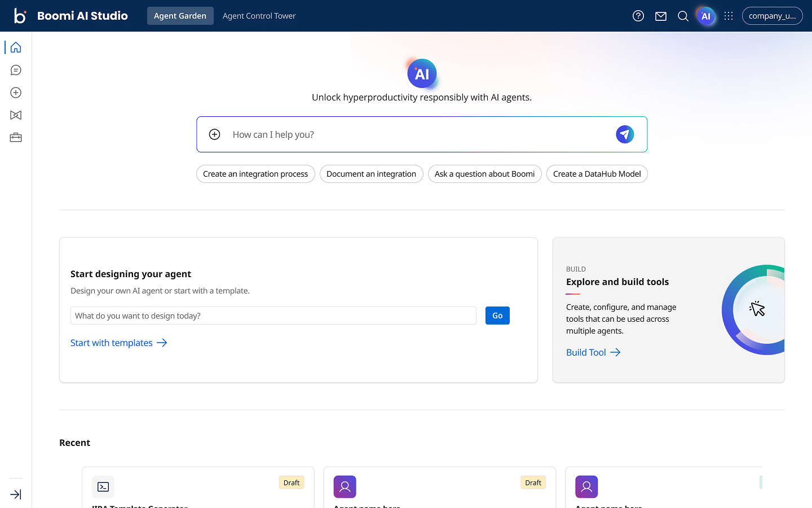Click the Boomi logo icon
This screenshot has width=812, height=508.
pos(20,16)
